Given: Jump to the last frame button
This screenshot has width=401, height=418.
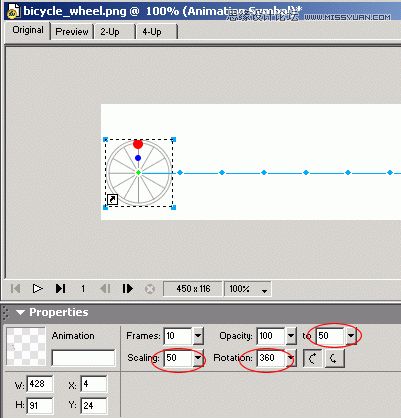Looking at the screenshot, I should pyautogui.click(x=60, y=288).
